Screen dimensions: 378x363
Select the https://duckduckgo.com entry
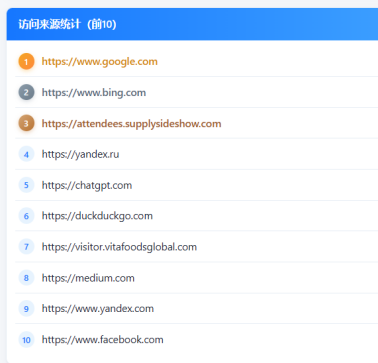pos(97,216)
